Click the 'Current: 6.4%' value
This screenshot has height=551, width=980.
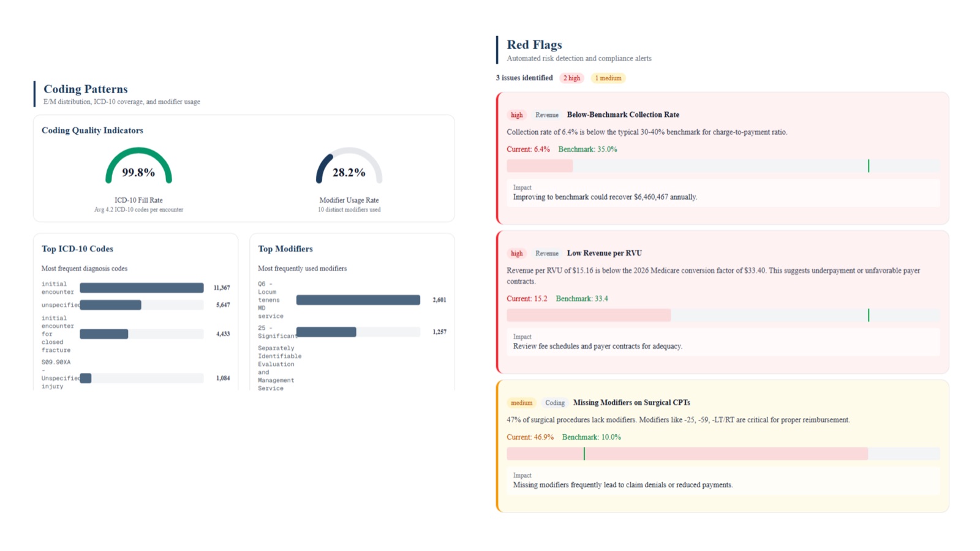528,149
